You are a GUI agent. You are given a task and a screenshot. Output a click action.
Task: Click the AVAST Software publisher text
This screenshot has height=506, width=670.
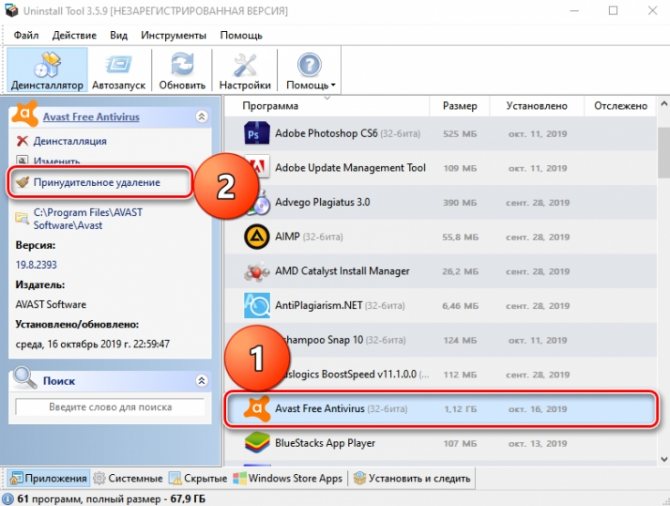click(x=51, y=305)
